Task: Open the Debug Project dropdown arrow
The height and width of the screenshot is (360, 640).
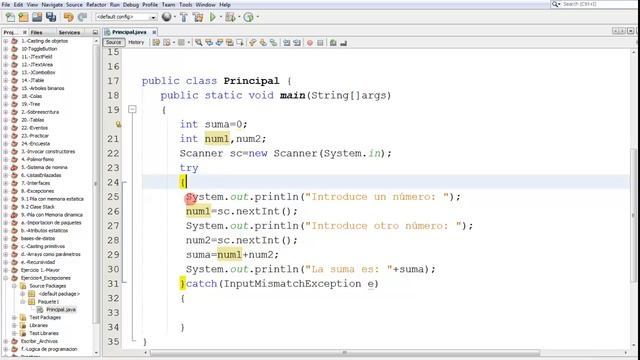Action: [x=239, y=17]
